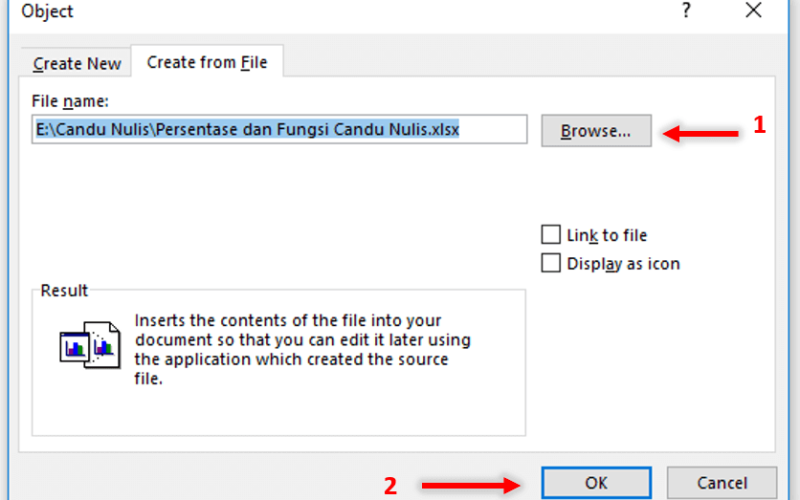The height and width of the screenshot is (500, 800).
Task: Click the File name: label
Action: click(x=70, y=101)
